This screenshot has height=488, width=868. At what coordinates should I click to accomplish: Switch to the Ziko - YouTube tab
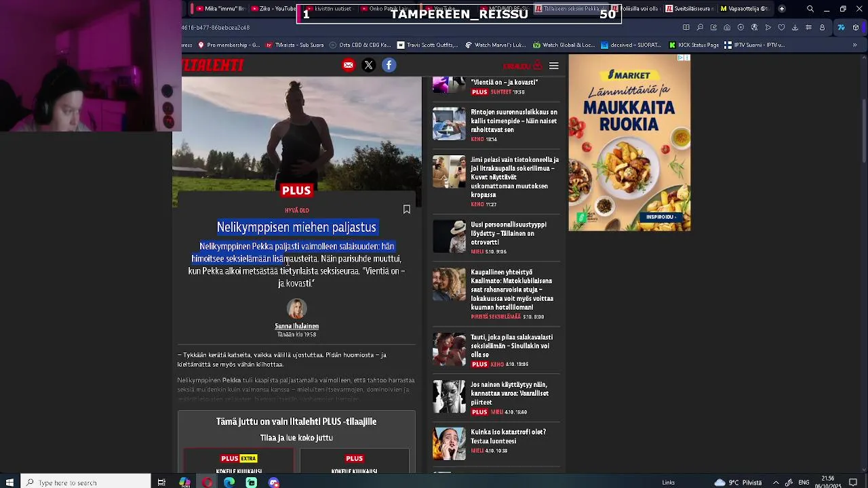click(x=274, y=9)
